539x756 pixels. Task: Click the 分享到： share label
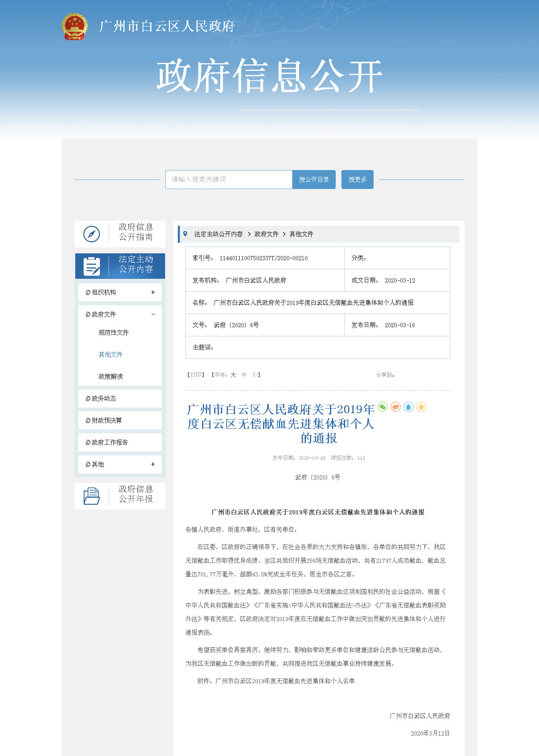tap(385, 375)
